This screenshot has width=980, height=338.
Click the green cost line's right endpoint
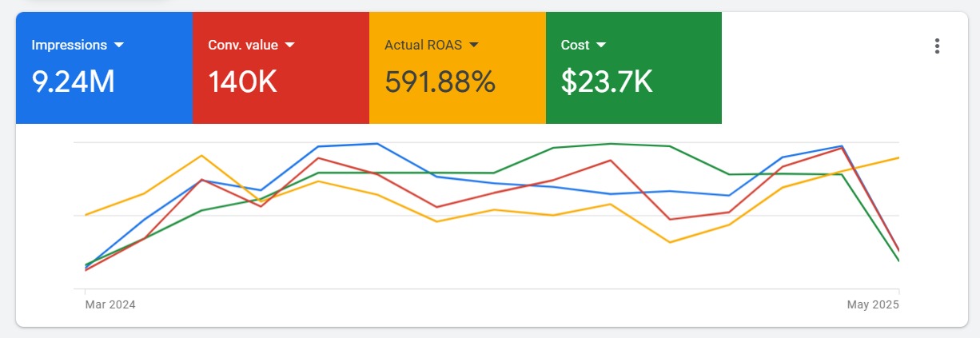898,260
